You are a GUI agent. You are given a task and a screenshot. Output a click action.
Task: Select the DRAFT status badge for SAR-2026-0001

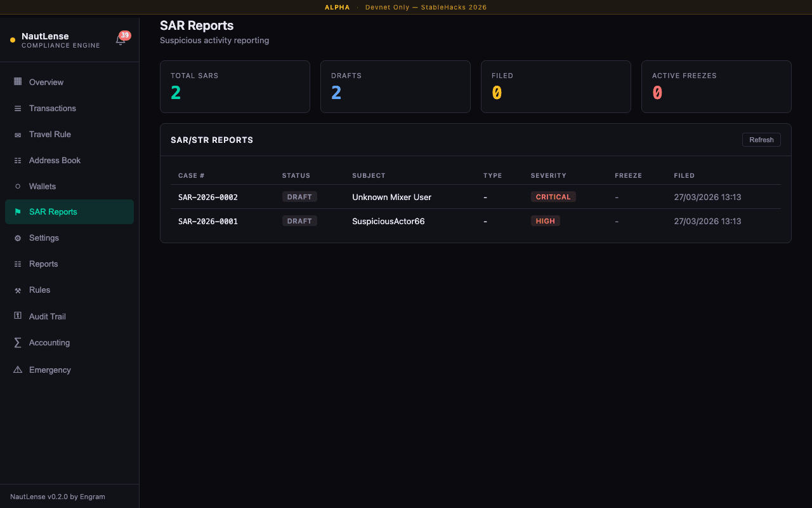(x=299, y=220)
